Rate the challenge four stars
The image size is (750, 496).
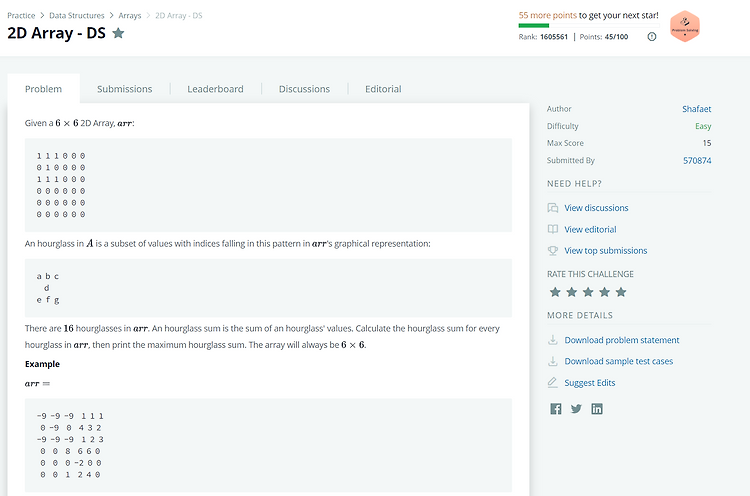click(604, 292)
